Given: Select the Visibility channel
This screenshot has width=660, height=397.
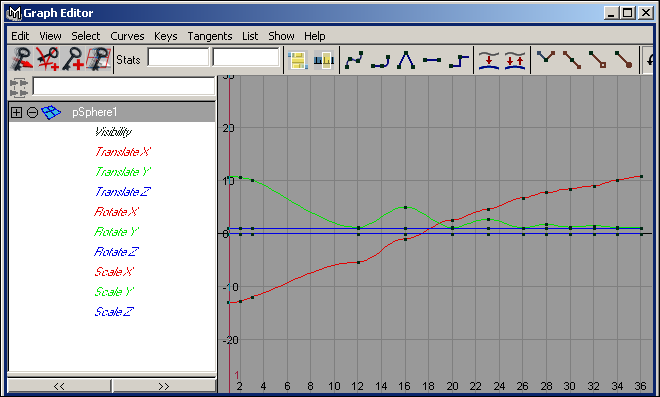Looking at the screenshot, I should pyautogui.click(x=113, y=132).
